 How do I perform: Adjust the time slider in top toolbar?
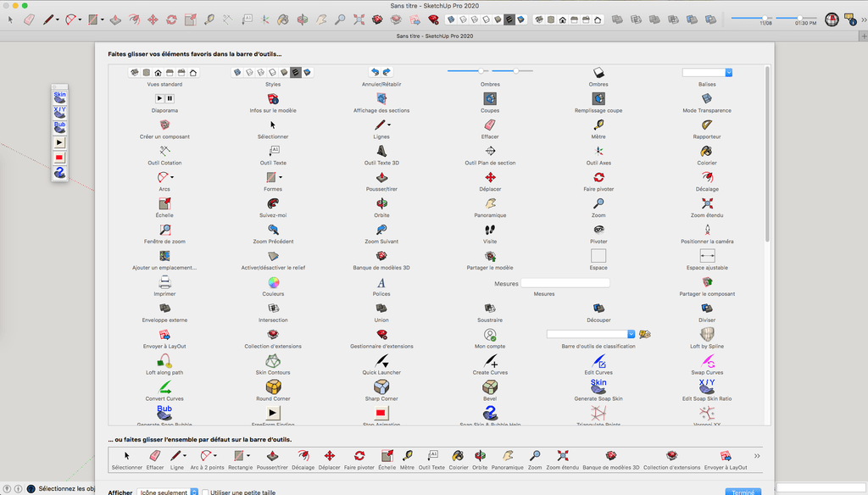(796, 19)
